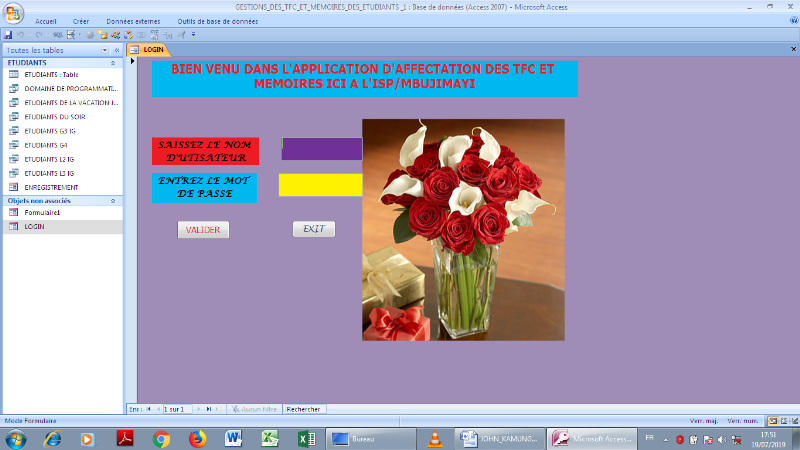Screen dimensions: 800x450
Task: Open the ETUDIANTS L2 IG query
Action: pyautogui.click(x=63, y=159)
